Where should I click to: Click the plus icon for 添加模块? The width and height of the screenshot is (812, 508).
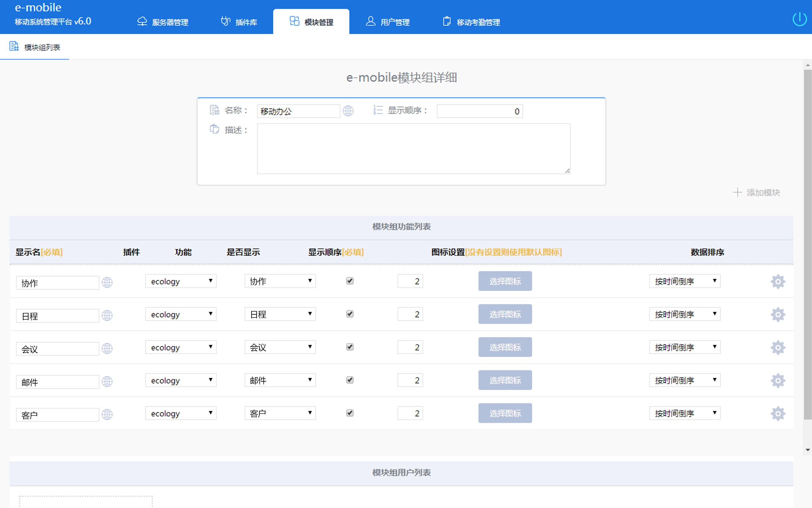737,192
